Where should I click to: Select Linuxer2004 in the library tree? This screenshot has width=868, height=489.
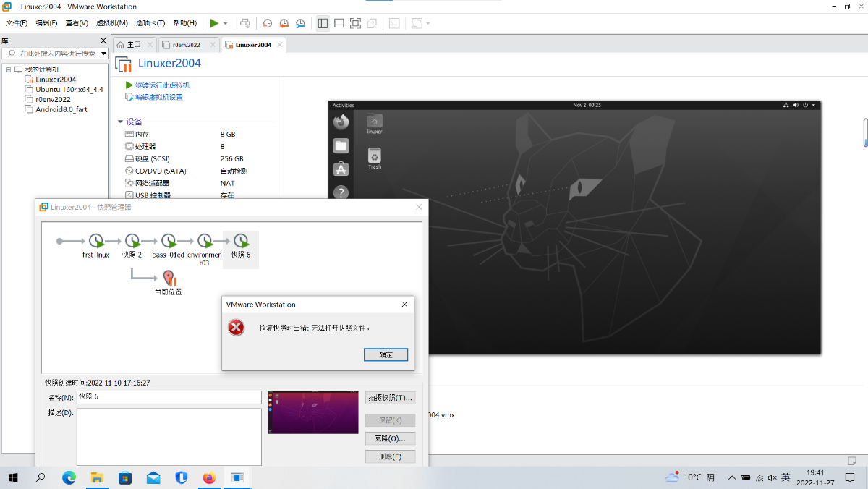click(56, 80)
